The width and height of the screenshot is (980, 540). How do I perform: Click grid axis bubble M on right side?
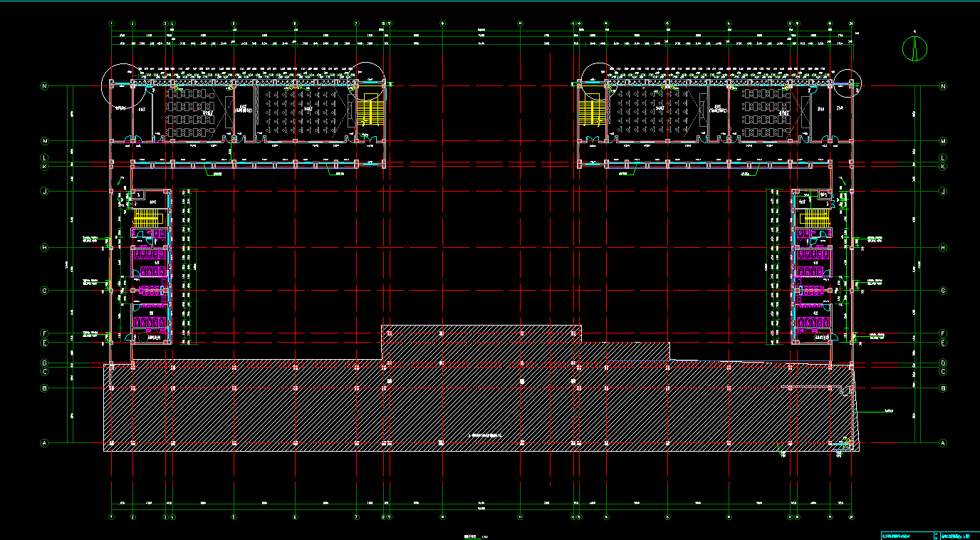click(x=944, y=141)
